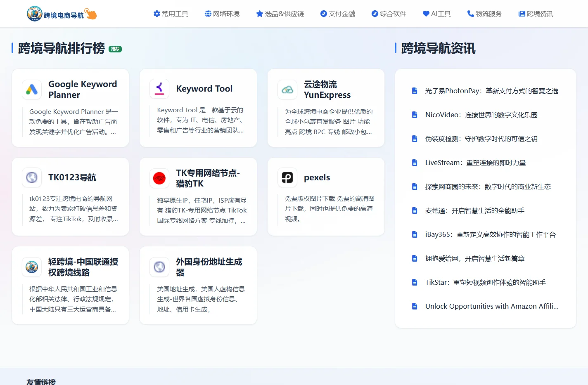Open the 外国身份地址生成器 title link
588x385 pixels.
point(209,267)
